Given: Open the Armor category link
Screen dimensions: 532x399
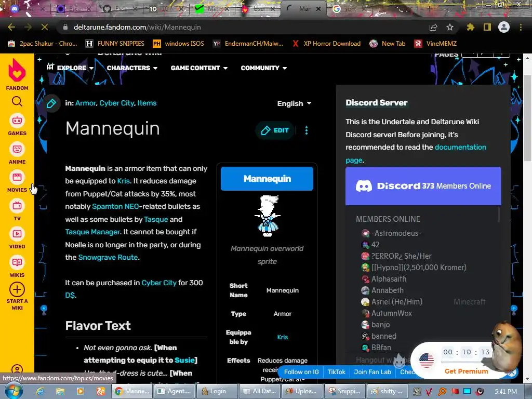Looking at the screenshot, I should [86, 103].
